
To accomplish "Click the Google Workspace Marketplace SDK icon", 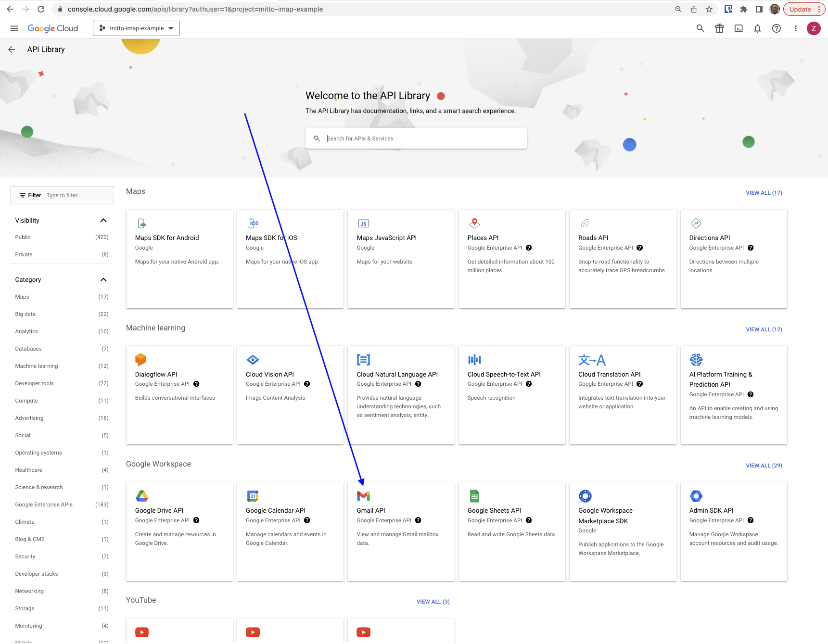I will 585,496.
